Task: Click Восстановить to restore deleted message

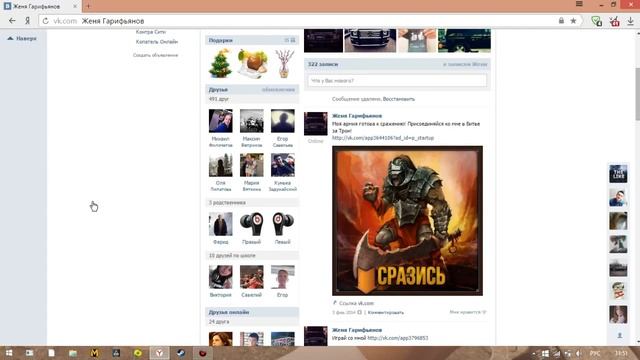Action: pos(399,99)
